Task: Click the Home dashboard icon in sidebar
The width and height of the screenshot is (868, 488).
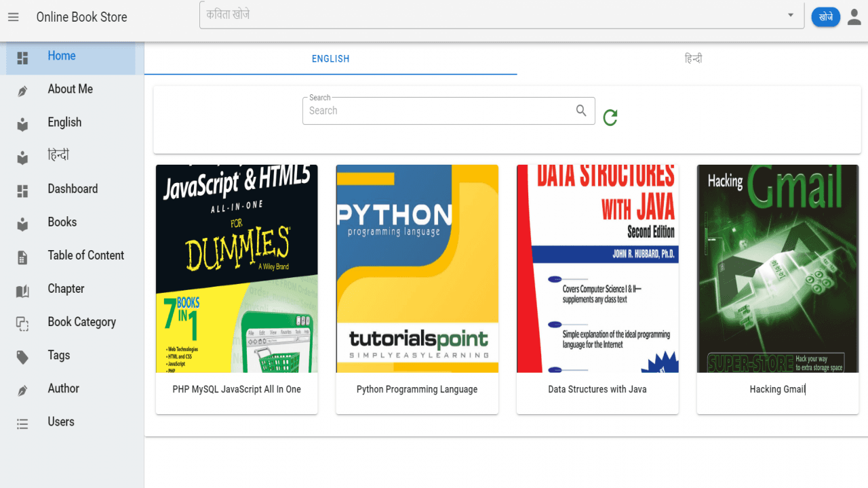Action: [x=22, y=58]
